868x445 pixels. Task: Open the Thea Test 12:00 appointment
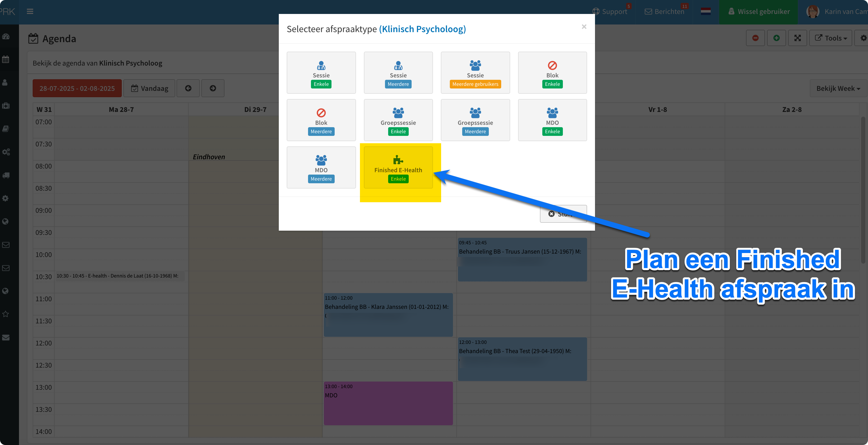(x=522, y=359)
